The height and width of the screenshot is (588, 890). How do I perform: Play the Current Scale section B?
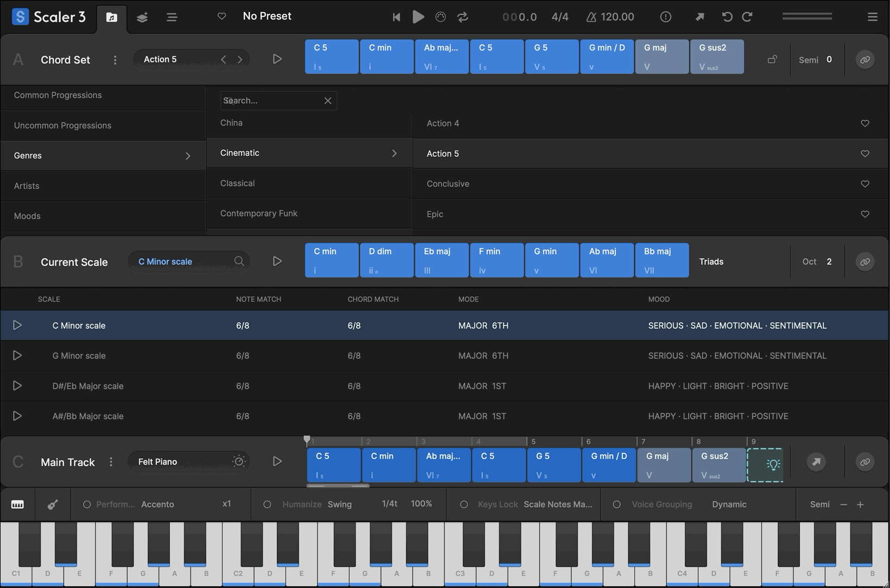click(x=277, y=261)
